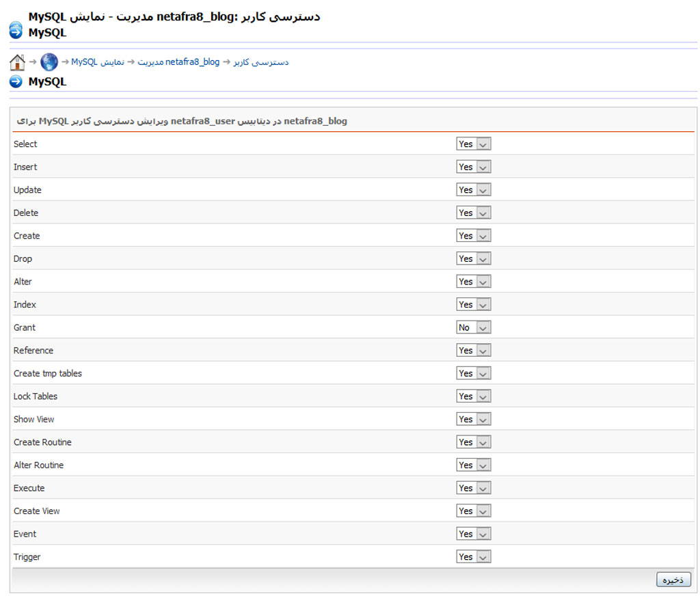Click blue arrow icon beside lower MySQL heading

point(16,81)
